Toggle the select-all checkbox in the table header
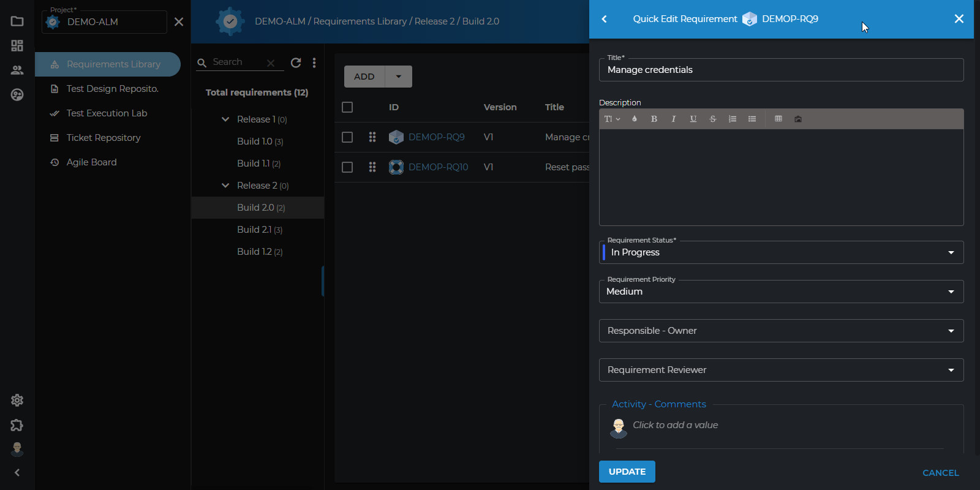 347,107
